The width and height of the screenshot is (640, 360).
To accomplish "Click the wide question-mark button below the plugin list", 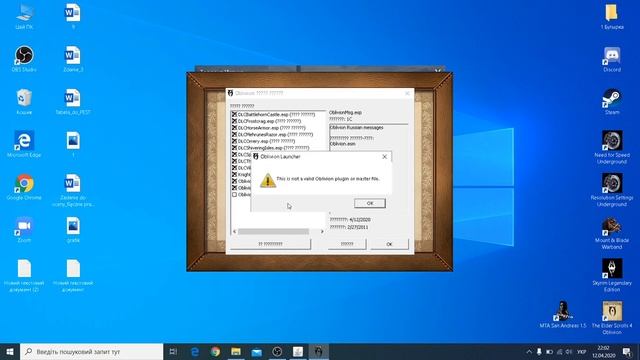I will pyautogui.click(x=270, y=244).
